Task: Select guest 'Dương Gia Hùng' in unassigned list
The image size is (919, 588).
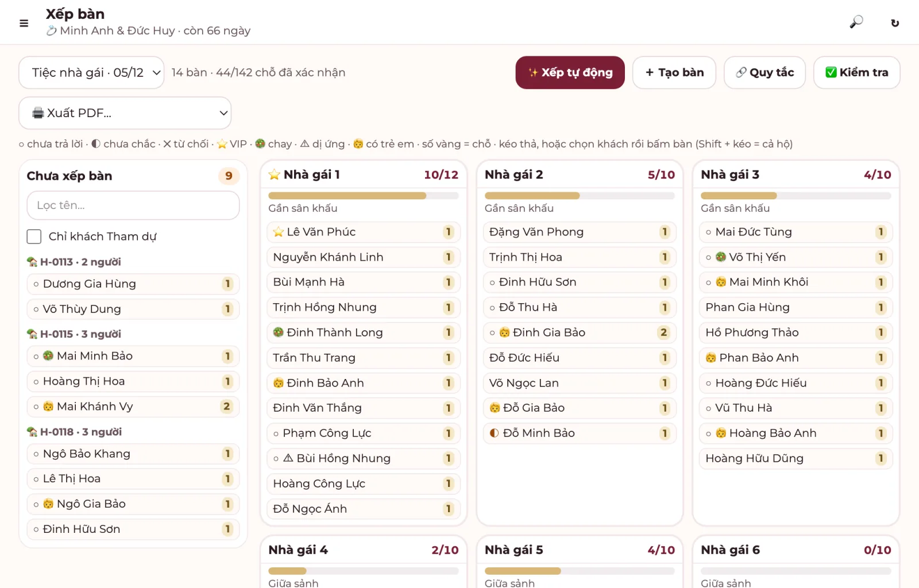Action: pyautogui.click(x=133, y=284)
